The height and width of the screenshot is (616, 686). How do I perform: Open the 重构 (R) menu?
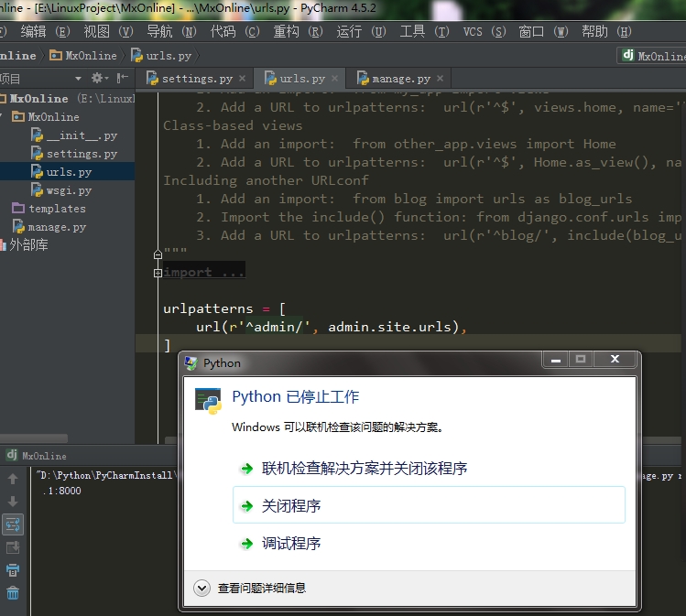coord(298,31)
